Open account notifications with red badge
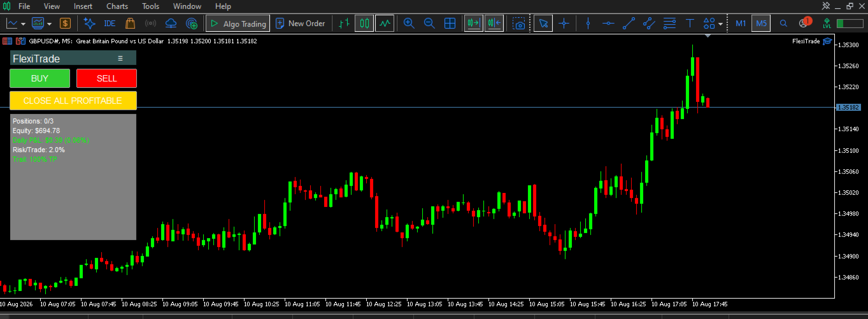Viewport: 868px width, 319px height. pyautogui.click(x=806, y=23)
